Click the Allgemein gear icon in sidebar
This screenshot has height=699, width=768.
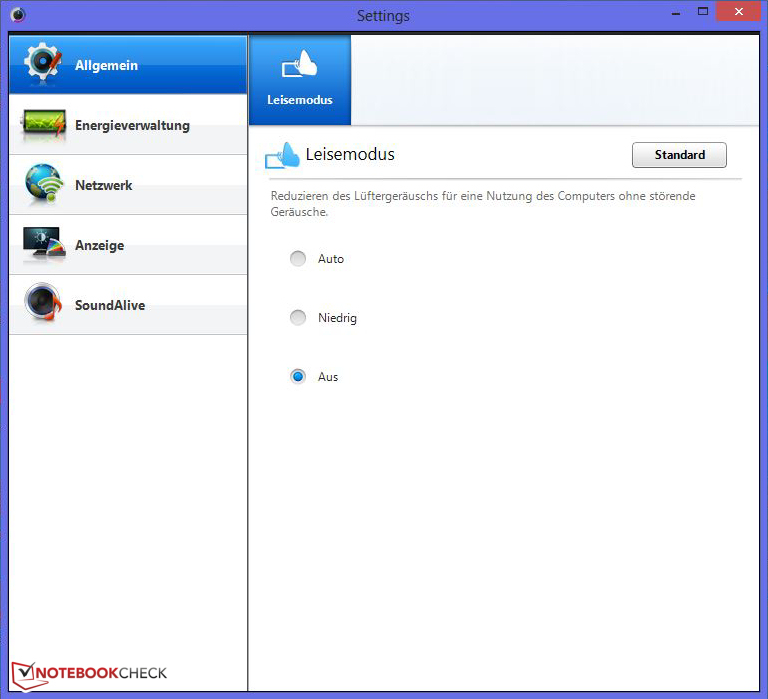pyautogui.click(x=43, y=62)
